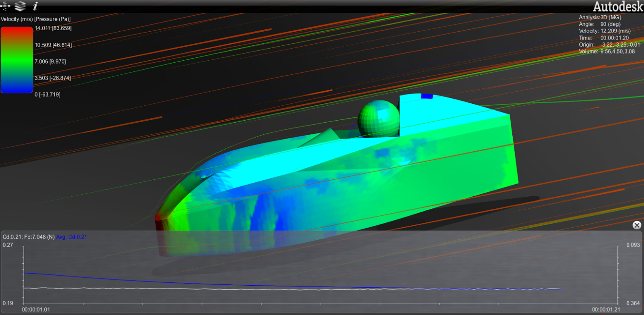
Task: Click the 'Angle: 90 (deg)' readout
Action: (599, 24)
